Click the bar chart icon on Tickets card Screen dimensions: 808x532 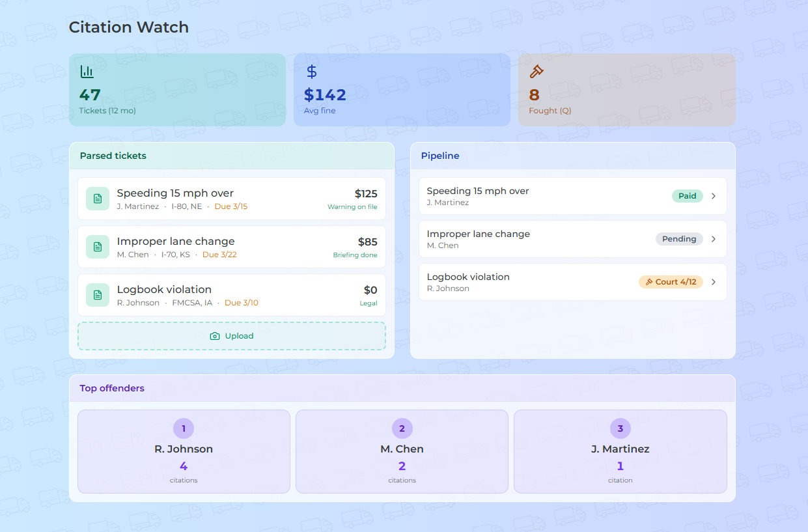pyautogui.click(x=88, y=72)
